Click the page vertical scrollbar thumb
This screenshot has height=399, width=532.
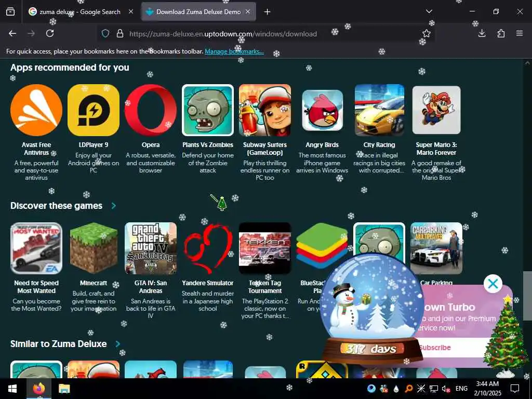tap(527, 296)
